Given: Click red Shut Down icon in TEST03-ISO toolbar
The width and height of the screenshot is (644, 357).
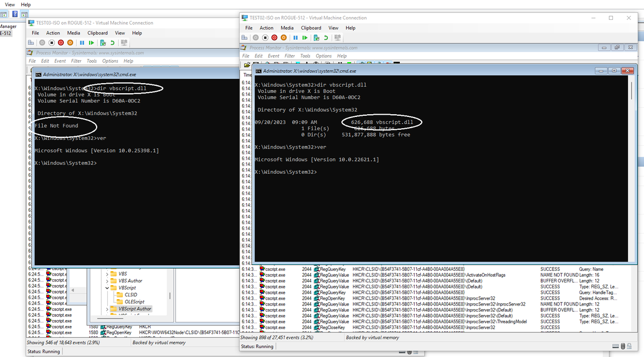Looking at the screenshot, I should click(61, 42).
